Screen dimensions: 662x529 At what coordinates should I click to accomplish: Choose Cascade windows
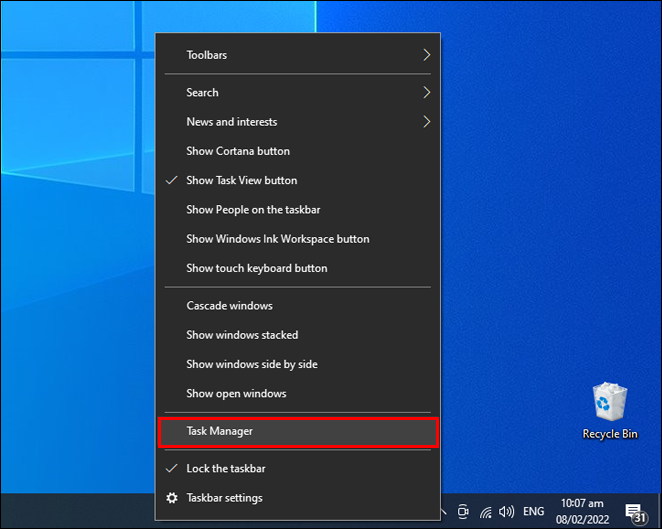[x=298, y=306]
